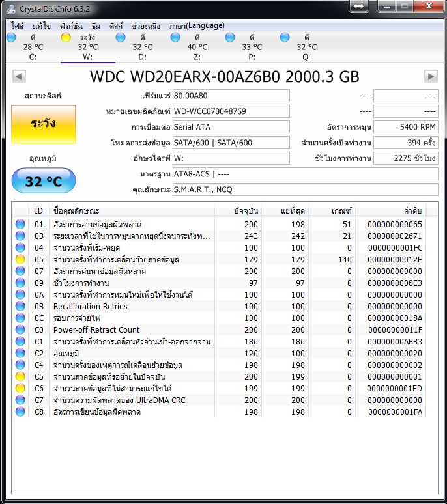
Task: Click raw value 00000000ABB3
Action: click(395, 342)
